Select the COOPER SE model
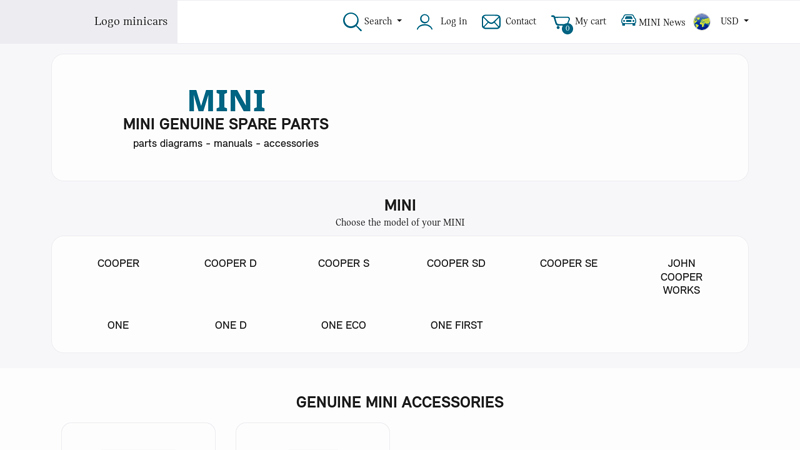This screenshot has width=800, height=450. click(x=568, y=263)
